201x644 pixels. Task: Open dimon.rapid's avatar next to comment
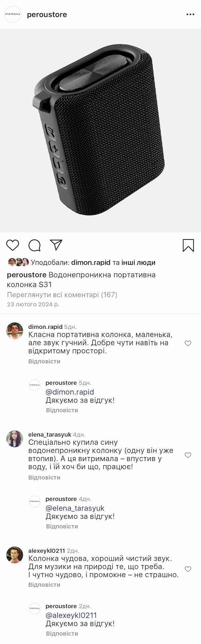15,331
